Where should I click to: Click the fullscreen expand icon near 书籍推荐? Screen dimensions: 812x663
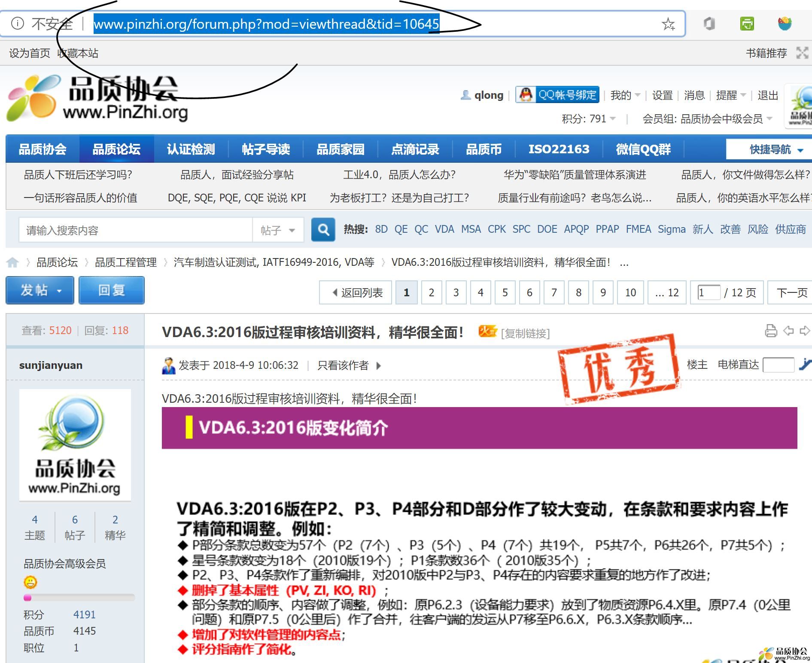coord(802,53)
